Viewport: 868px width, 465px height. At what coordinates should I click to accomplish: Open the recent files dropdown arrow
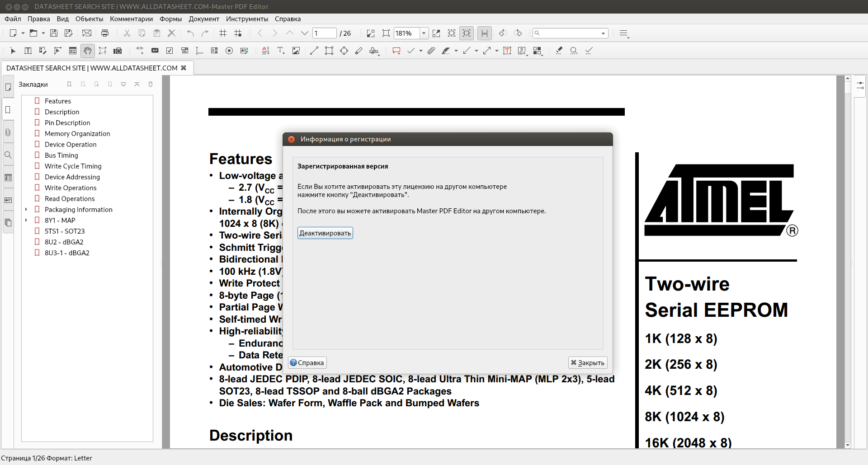[x=43, y=33]
